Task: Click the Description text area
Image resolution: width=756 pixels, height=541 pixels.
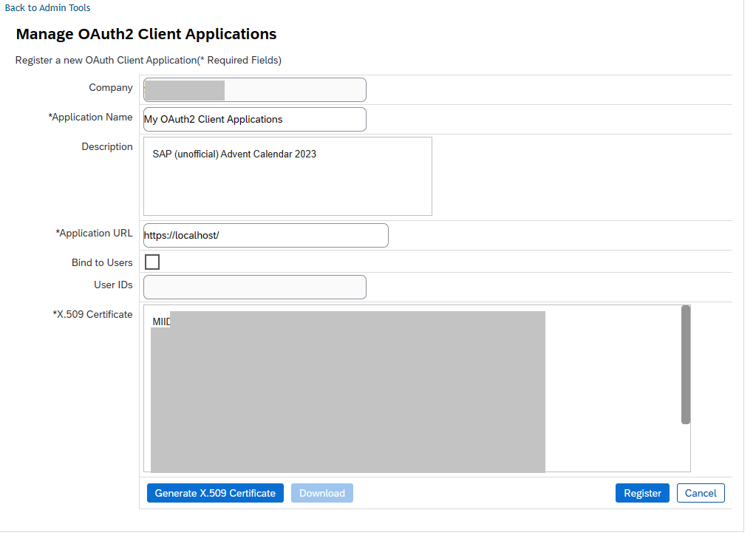Action: (287, 176)
